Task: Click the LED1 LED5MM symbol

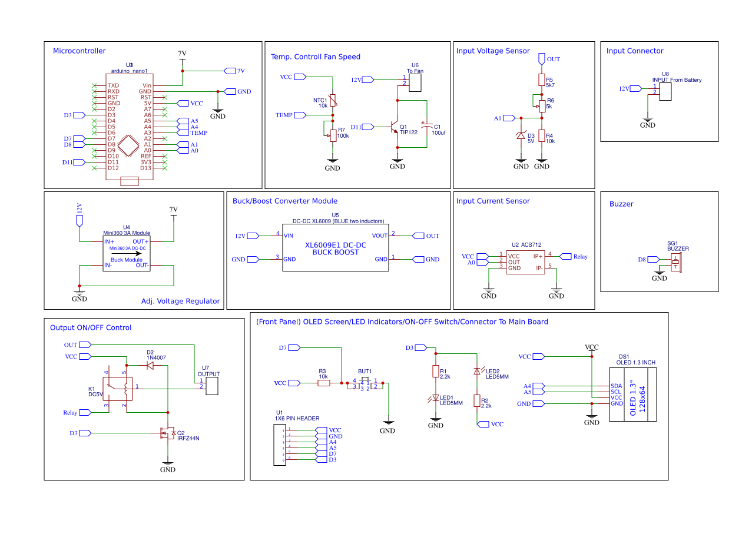Action: coord(436,399)
